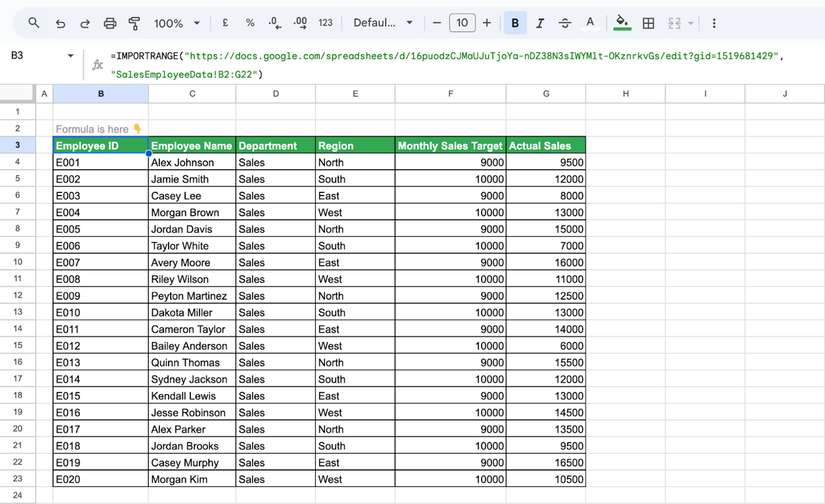Select the Actual Sales header cell
This screenshot has height=504, width=825.
click(x=546, y=146)
